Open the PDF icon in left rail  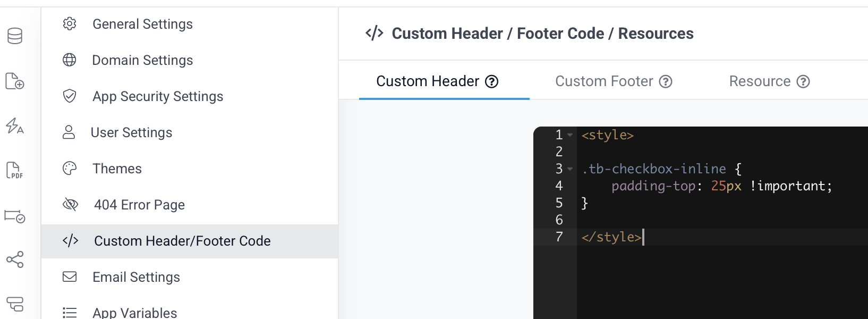(15, 171)
